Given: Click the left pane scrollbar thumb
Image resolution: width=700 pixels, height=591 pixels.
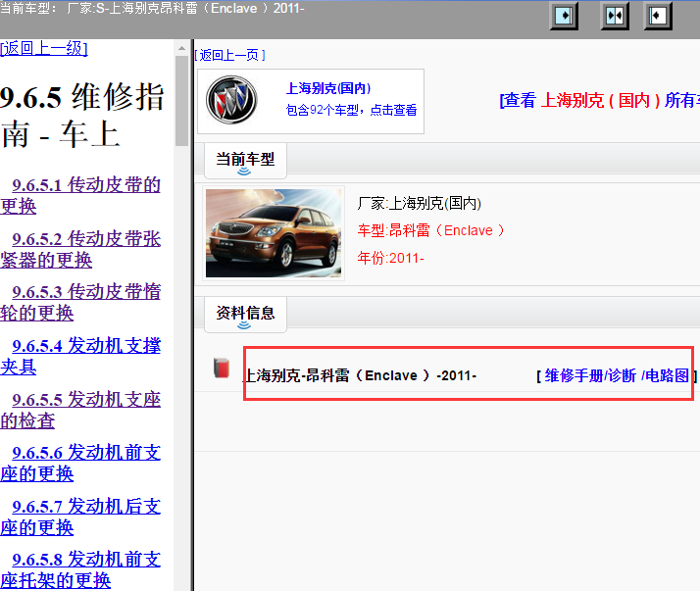Looking at the screenshot, I should (181, 101).
